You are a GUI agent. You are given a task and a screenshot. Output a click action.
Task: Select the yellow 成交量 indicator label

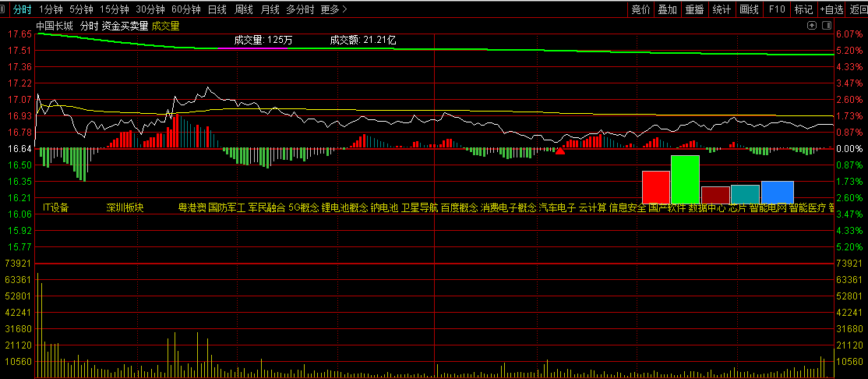coord(165,26)
